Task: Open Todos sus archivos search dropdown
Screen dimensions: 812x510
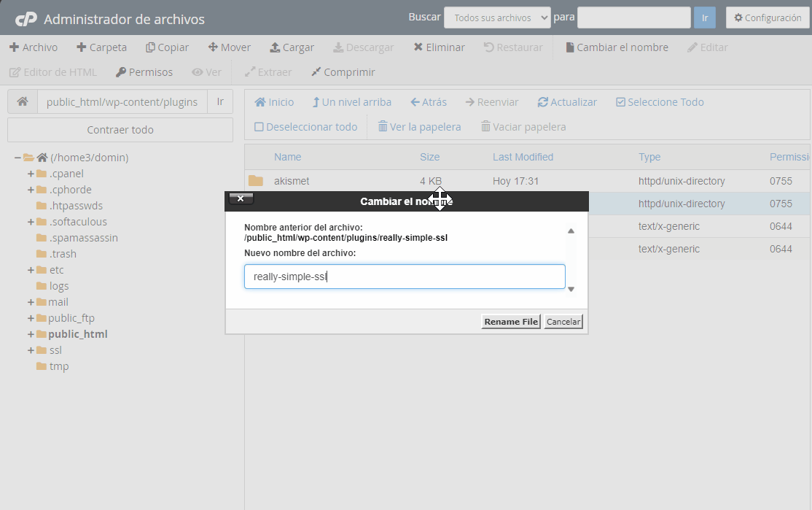Action: 497,18
